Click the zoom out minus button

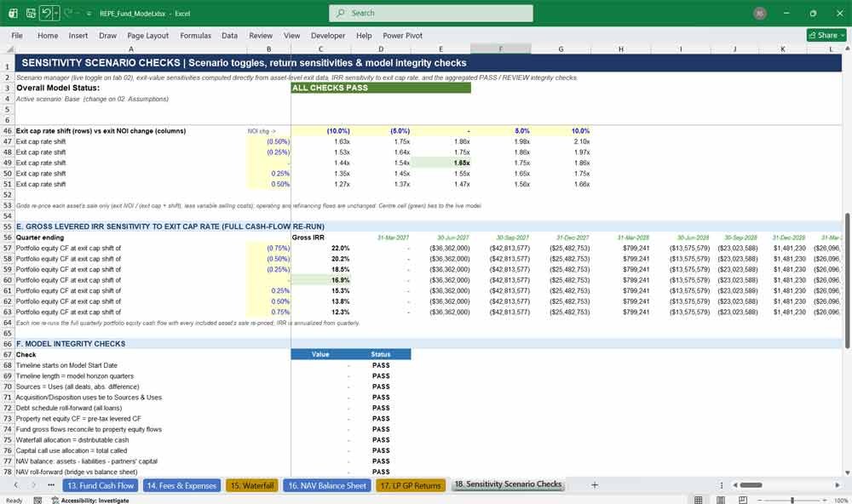tap(760, 500)
